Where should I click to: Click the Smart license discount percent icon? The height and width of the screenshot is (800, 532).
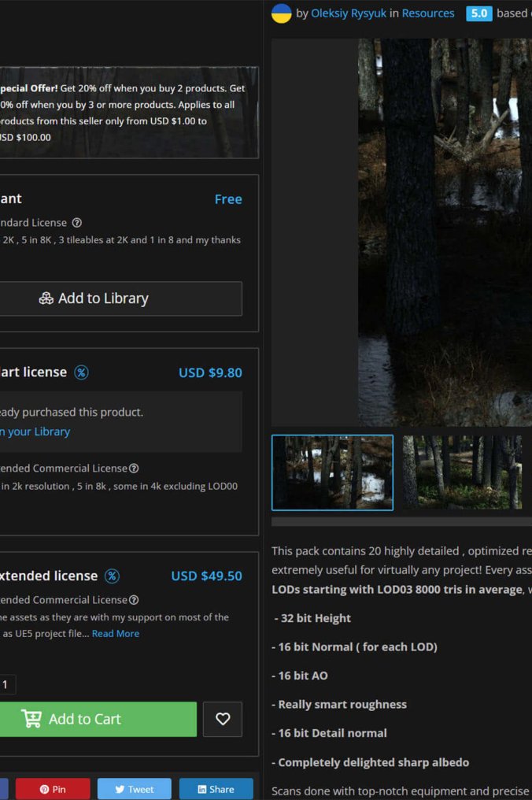click(x=81, y=372)
